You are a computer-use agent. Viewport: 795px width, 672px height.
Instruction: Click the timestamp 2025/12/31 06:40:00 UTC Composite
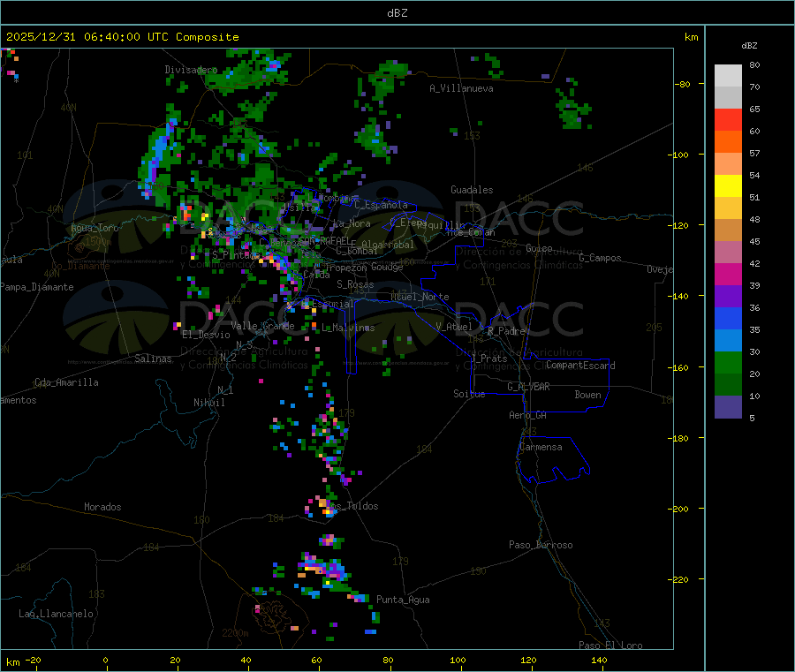coord(122,37)
